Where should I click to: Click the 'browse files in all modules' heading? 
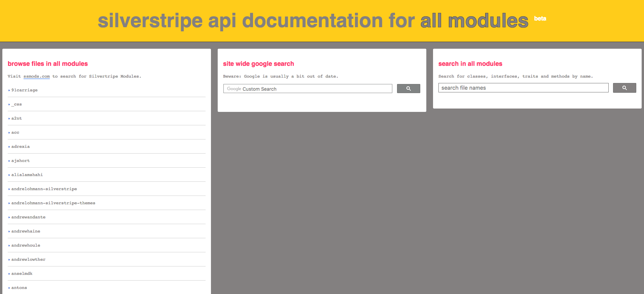pos(48,64)
